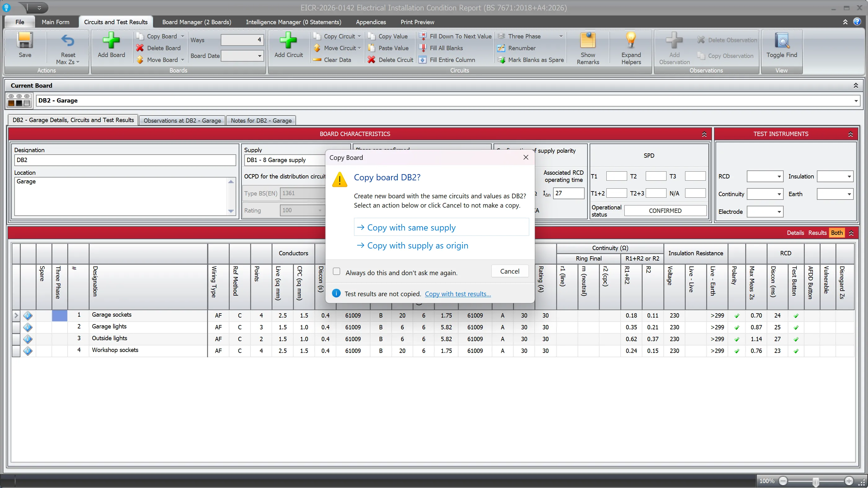868x488 pixels.
Task: Open the Main Form tab
Action: 55,22
